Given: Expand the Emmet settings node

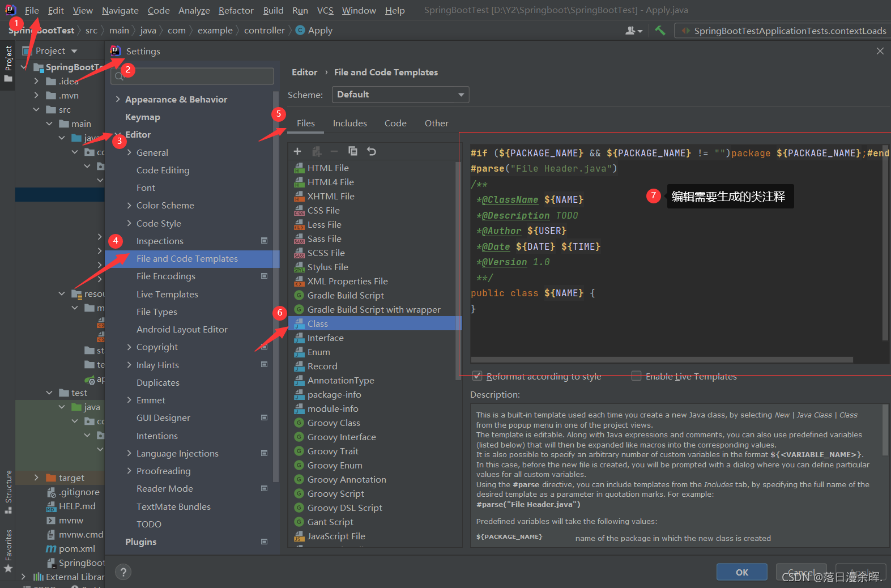Looking at the screenshot, I should [129, 400].
